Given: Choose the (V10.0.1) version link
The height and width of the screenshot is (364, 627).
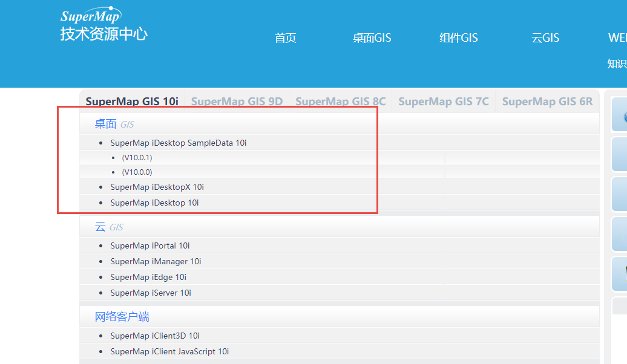Looking at the screenshot, I should click(x=137, y=157).
